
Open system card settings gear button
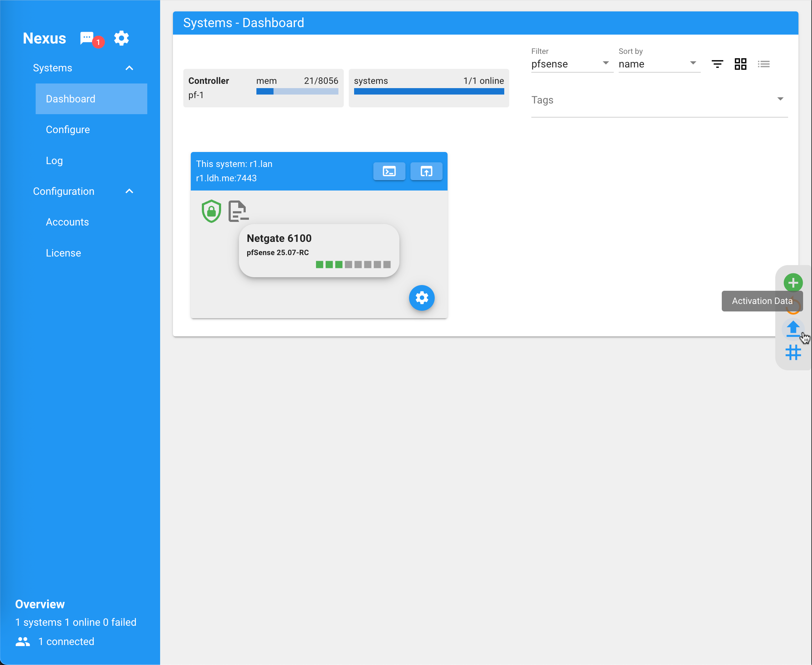click(x=422, y=298)
